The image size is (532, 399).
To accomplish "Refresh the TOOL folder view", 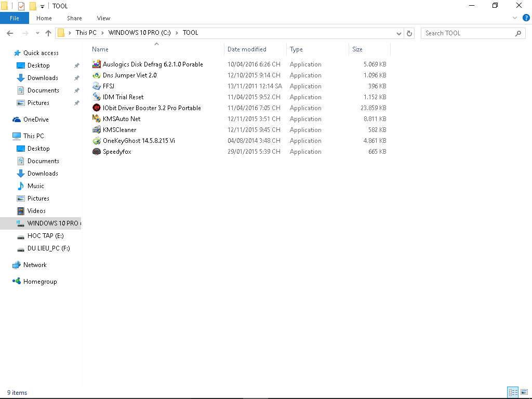I will pyautogui.click(x=409, y=33).
